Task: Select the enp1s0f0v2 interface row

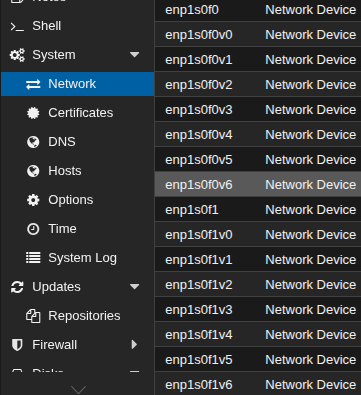Action: click(258, 85)
